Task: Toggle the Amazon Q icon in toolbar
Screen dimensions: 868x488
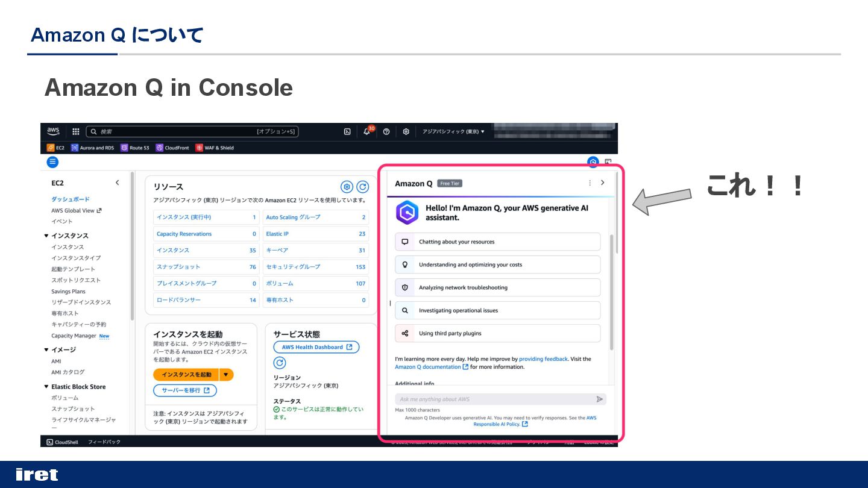Action: (x=593, y=161)
